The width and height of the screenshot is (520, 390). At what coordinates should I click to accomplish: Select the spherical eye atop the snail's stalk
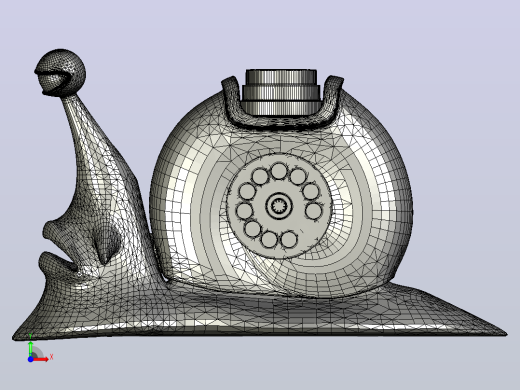pos(60,73)
